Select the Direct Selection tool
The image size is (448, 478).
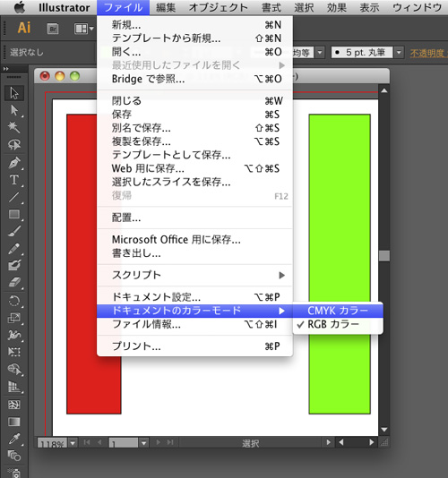[x=14, y=110]
